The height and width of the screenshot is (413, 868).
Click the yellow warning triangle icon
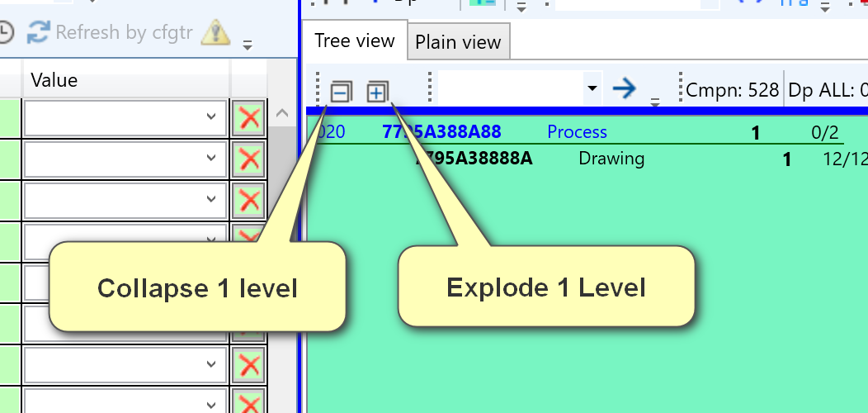(x=215, y=32)
